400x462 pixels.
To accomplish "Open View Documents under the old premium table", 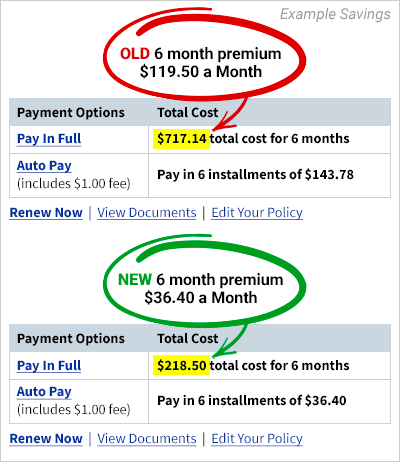I will pos(147,213).
